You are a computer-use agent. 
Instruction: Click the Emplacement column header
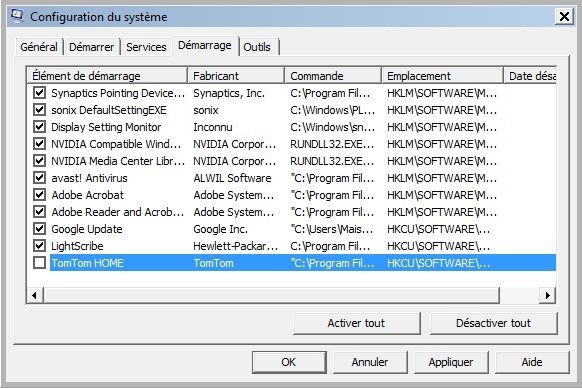point(442,76)
